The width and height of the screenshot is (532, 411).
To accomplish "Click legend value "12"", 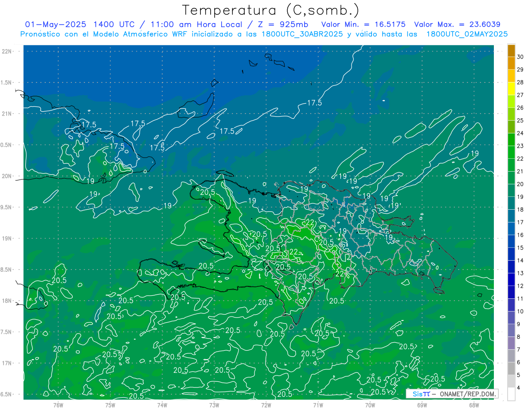I will (x=520, y=286).
